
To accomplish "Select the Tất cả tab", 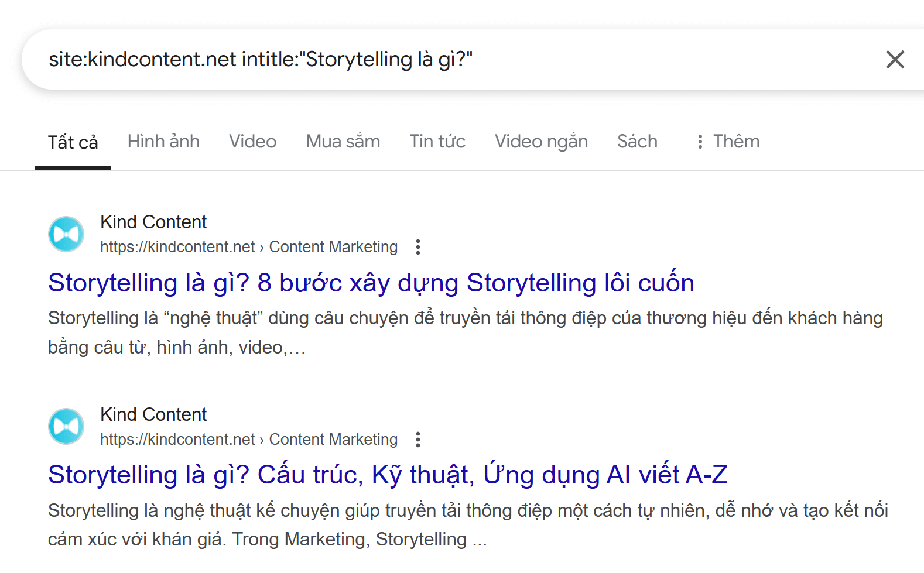I will click(x=73, y=142).
